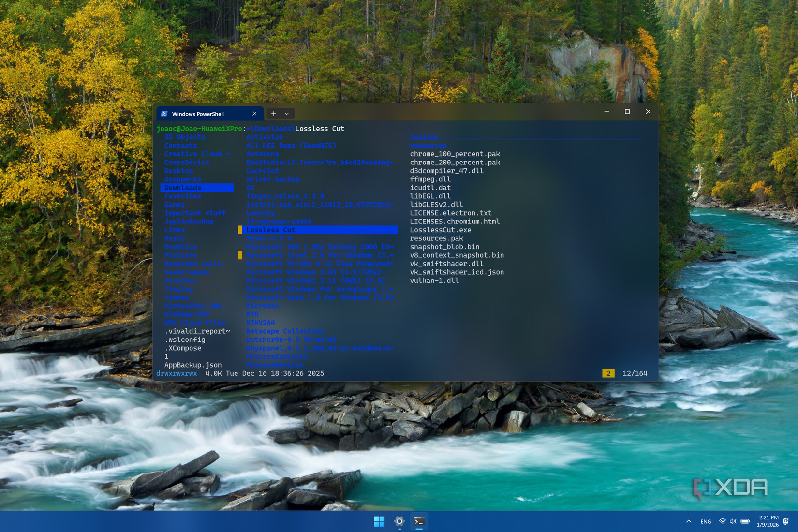
Task: Expand hidden system tray icons with the chevron
Action: coord(688,521)
